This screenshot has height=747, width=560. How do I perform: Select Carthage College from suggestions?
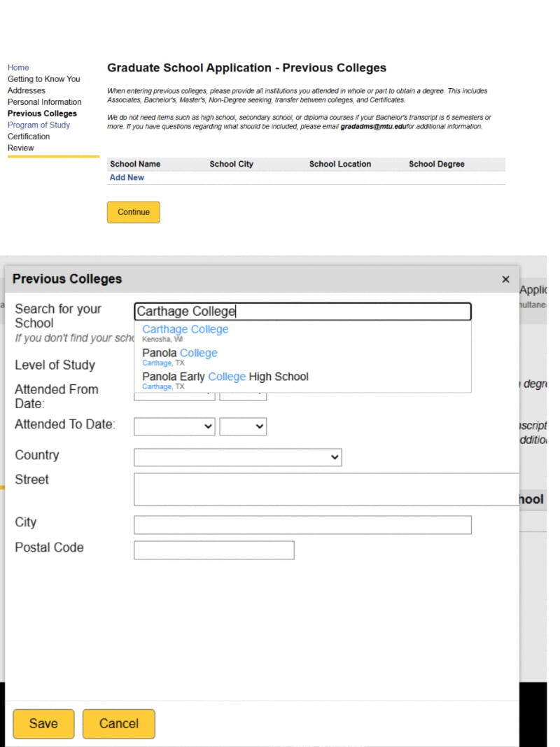[x=185, y=329]
